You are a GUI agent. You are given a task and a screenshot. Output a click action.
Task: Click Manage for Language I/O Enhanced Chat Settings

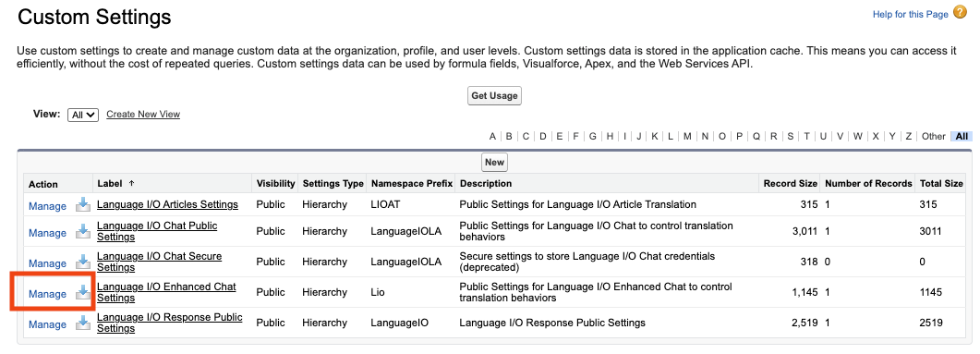(47, 294)
